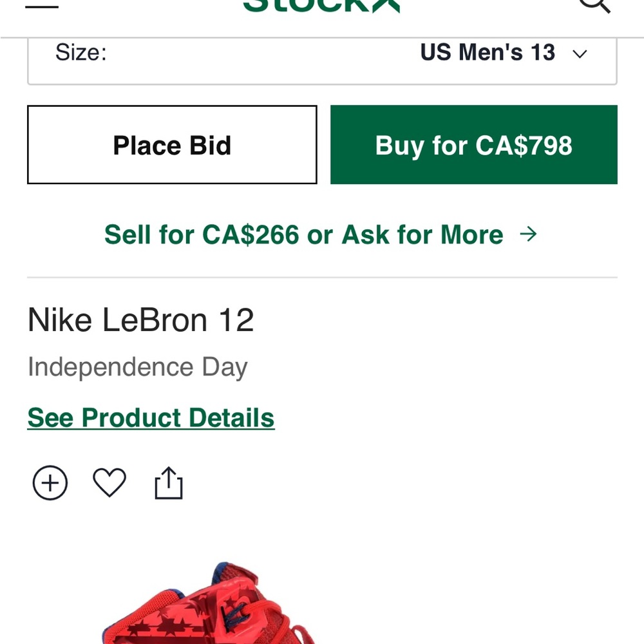Click "Sell for CA$266 or Ask for More"
This screenshot has width=644, height=644.
coord(304,234)
